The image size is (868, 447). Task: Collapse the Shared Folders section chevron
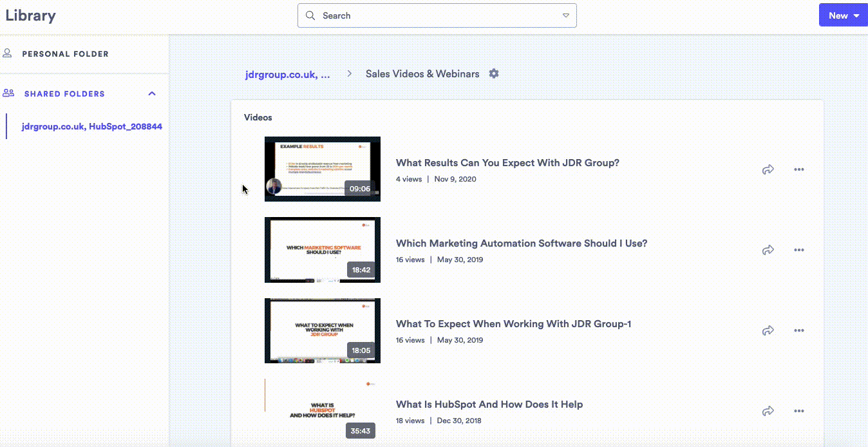(x=152, y=93)
